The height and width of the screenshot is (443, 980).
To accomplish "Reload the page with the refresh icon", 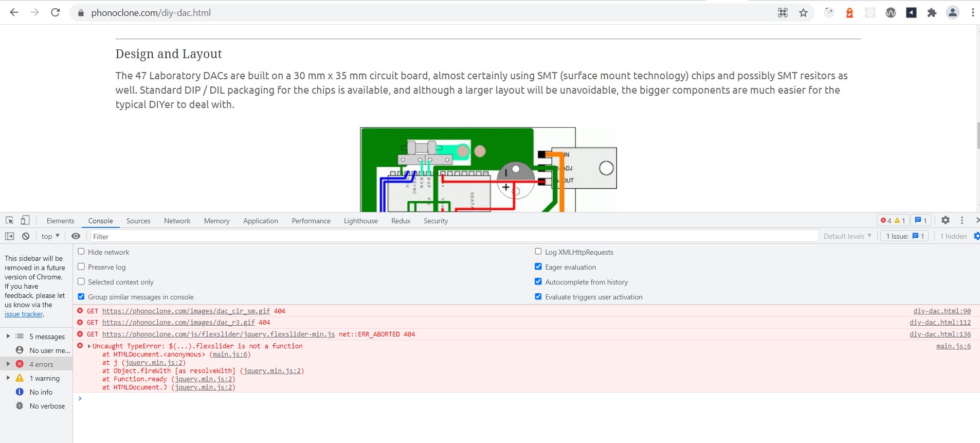I will click(x=56, y=12).
